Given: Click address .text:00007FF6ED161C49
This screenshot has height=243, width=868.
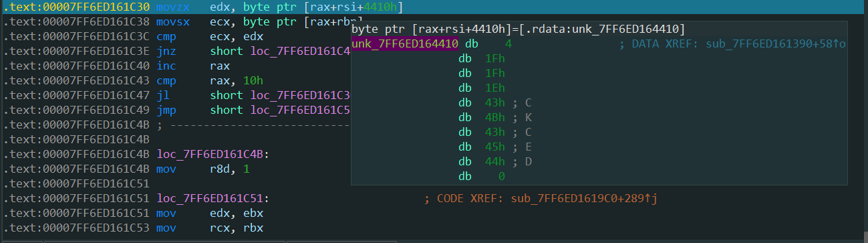Looking at the screenshot, I should click(77, 110).
